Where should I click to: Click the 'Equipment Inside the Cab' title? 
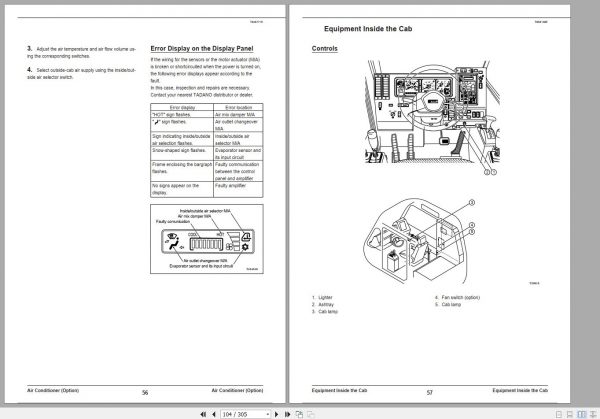[x=368, y=29]
